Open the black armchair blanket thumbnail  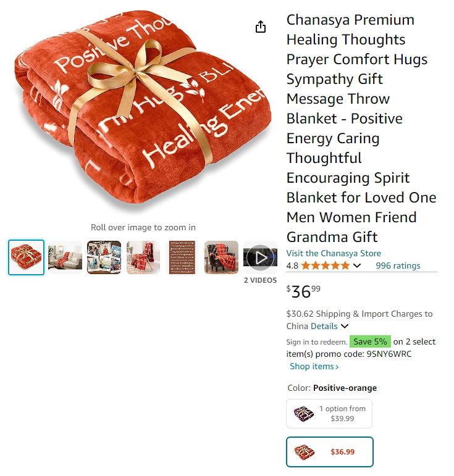pos(221,257)
